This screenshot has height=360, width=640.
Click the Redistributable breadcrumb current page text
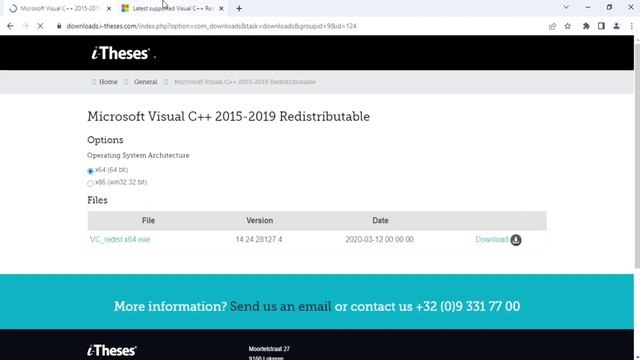pos(245,82)
